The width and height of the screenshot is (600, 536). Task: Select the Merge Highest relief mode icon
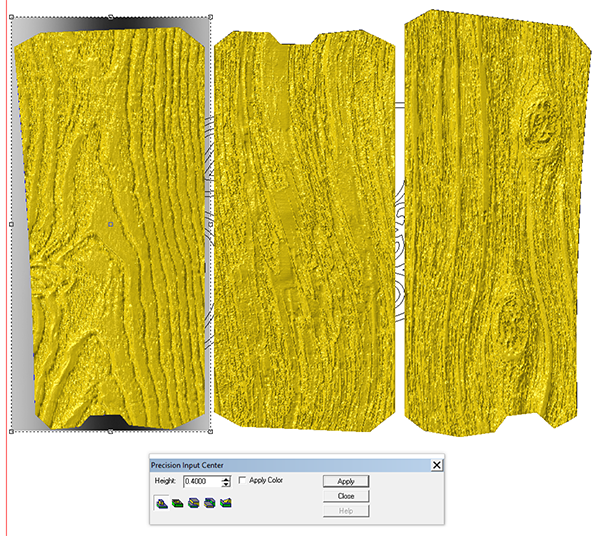click(x=194, y=503)
